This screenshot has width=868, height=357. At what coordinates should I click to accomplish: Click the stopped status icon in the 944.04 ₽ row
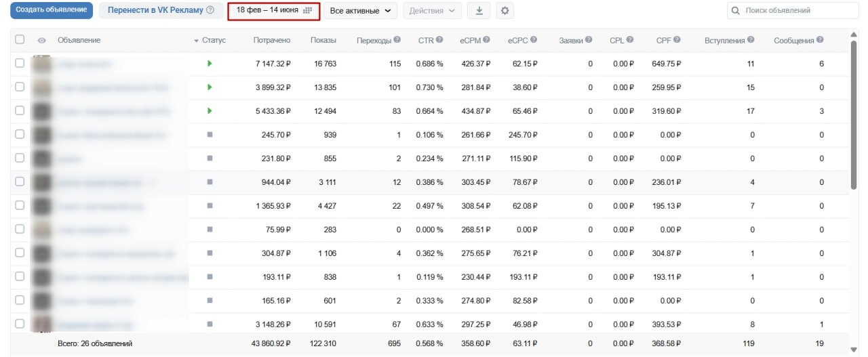tap(210, 182)
